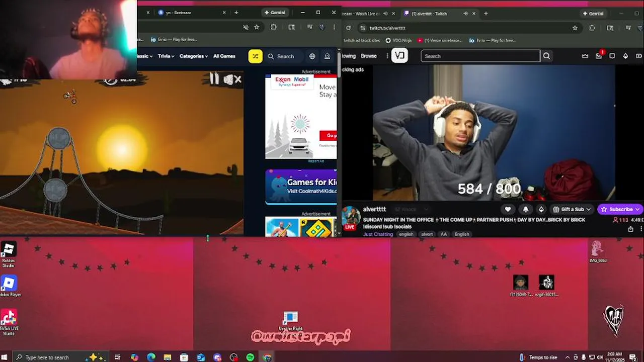Screen dimensions: 644x362
Task: Open 'Veeze unrelease' YouTube bookmark
Action: (440, 40)
